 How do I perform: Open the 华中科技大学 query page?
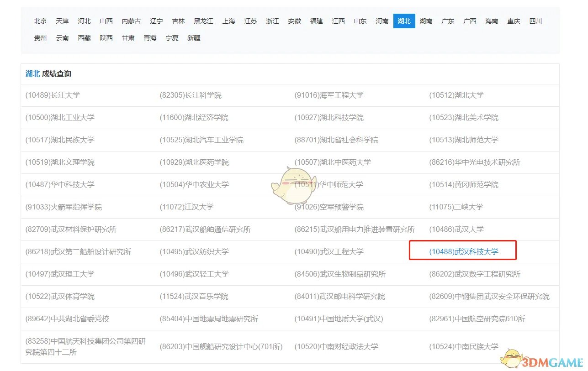point(64,184)
